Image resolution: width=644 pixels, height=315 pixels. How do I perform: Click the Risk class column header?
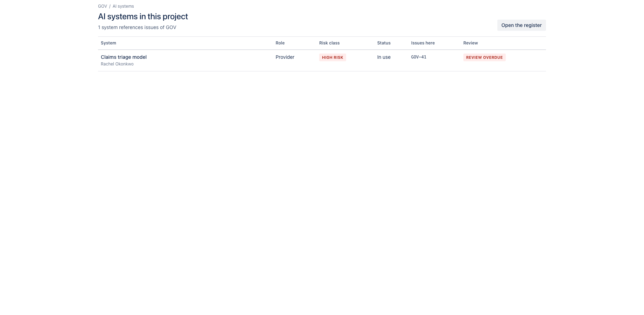329,43
